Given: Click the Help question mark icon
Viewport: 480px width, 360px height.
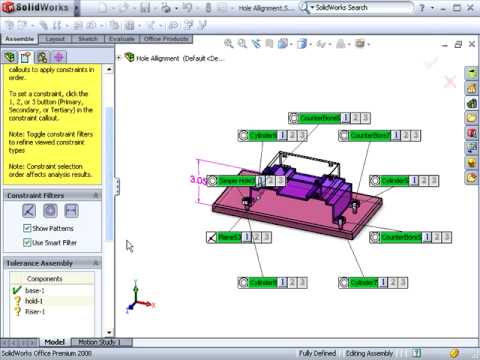Looking at the screenshot, I should (422, 8).
